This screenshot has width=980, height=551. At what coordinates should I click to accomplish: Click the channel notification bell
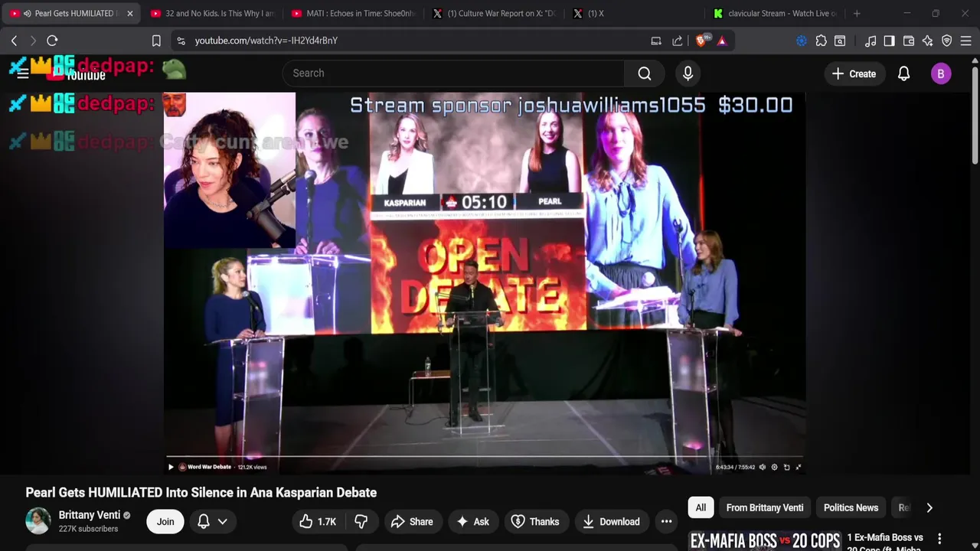204,521
